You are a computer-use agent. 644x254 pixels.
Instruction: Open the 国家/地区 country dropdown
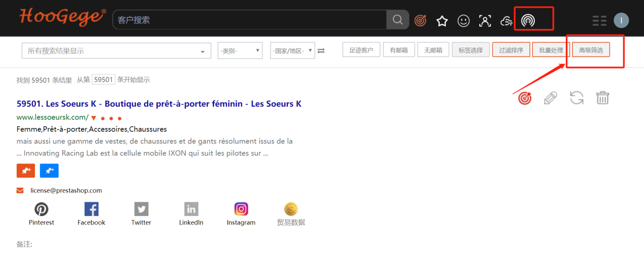pyautogui.click(x=292, y=51)
